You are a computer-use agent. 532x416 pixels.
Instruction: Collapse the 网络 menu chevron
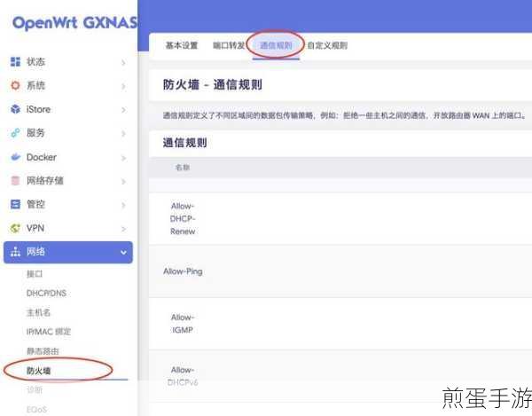pyautogui.click(x=123, y=253)
